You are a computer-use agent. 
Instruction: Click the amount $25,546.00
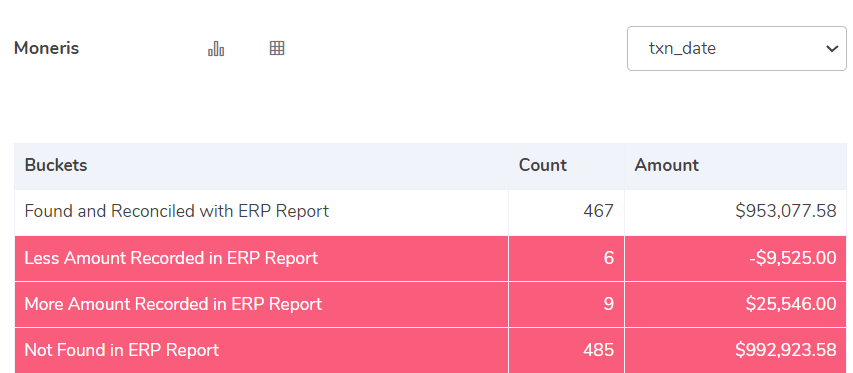(791, 303)
